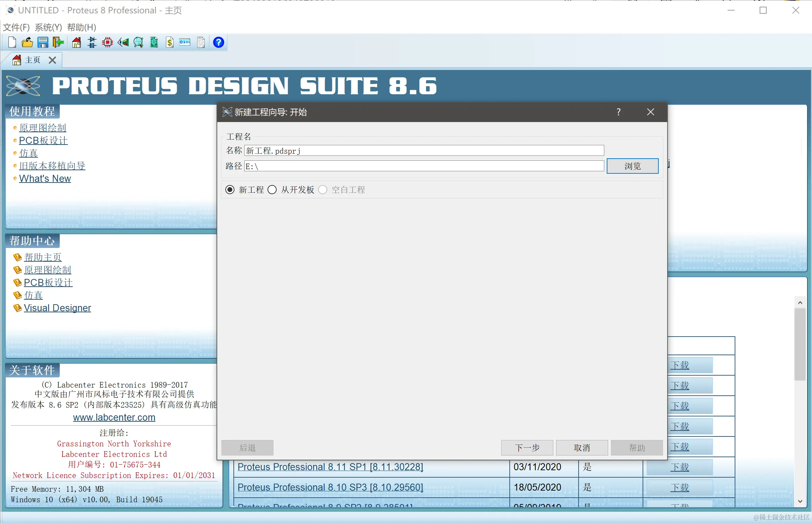Click 下载 for Proteus 8.11 SP1 row

(x=679, y=467)
